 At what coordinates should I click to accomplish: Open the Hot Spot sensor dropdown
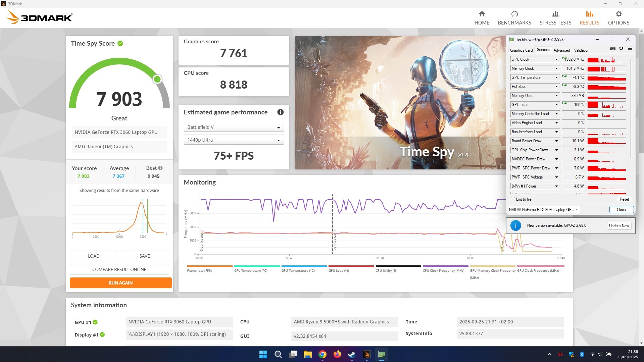point(556,87)
